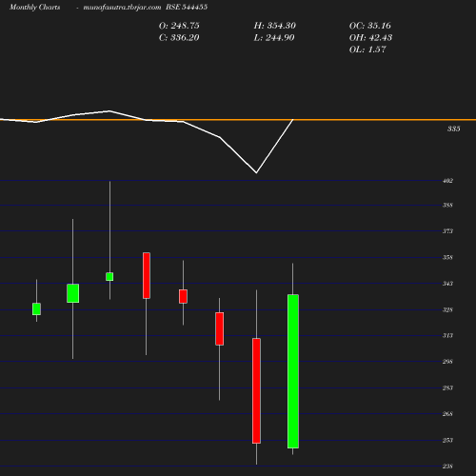The height and width of the screenshot is (476, 476).
Task: Click the 268 price axis label
Action: pos(447,414)
